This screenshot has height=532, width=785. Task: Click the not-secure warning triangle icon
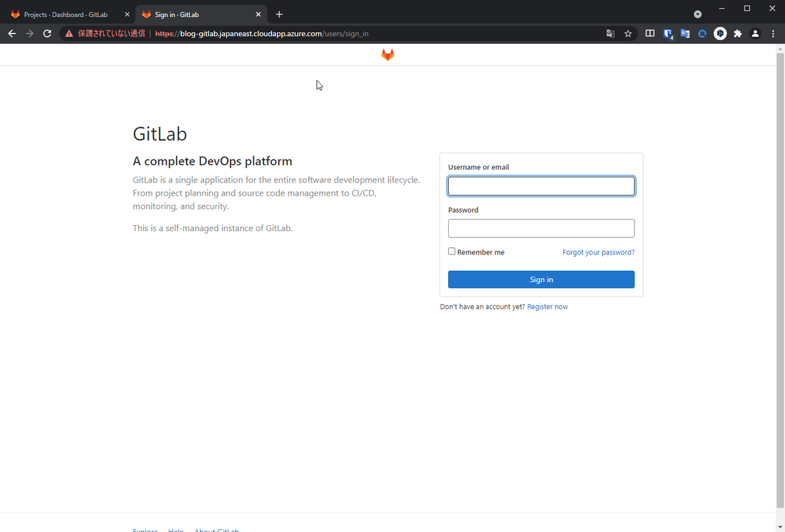click(x=69, y=33)
